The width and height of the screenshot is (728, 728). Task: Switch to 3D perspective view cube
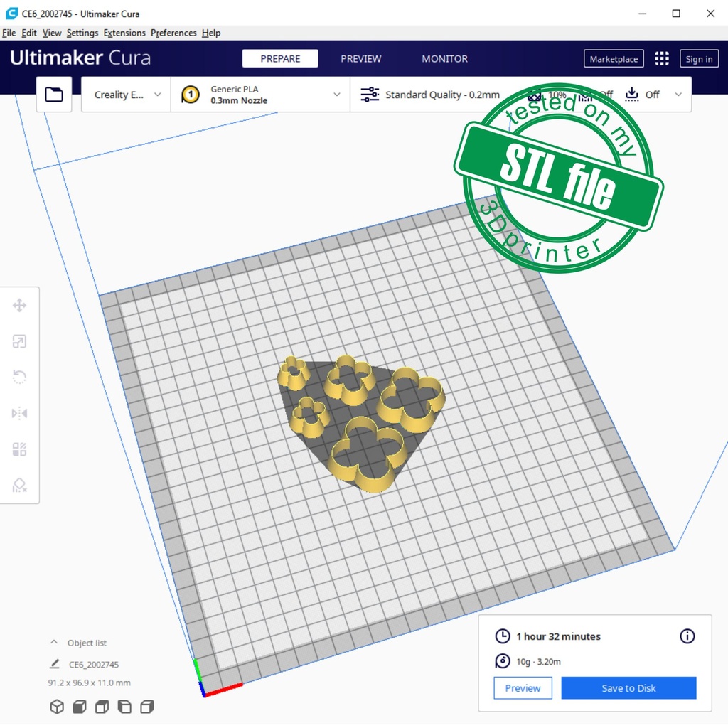pyautogui.click(x=57, y=707)
